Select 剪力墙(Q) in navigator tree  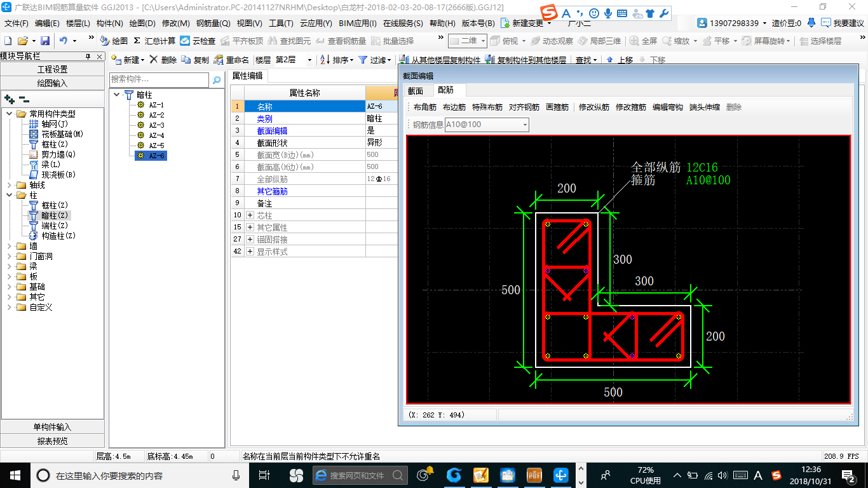tap(58, 154)
